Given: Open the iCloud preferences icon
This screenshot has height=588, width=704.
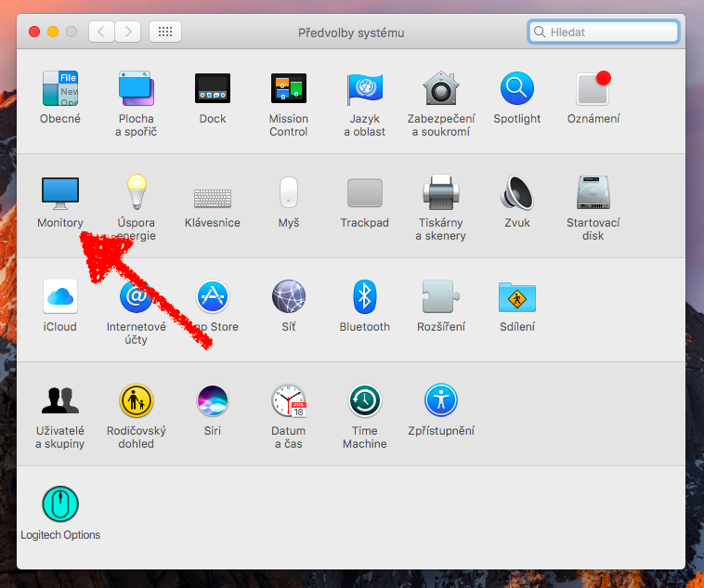Looking at the screenshot, I should point(60,296).
